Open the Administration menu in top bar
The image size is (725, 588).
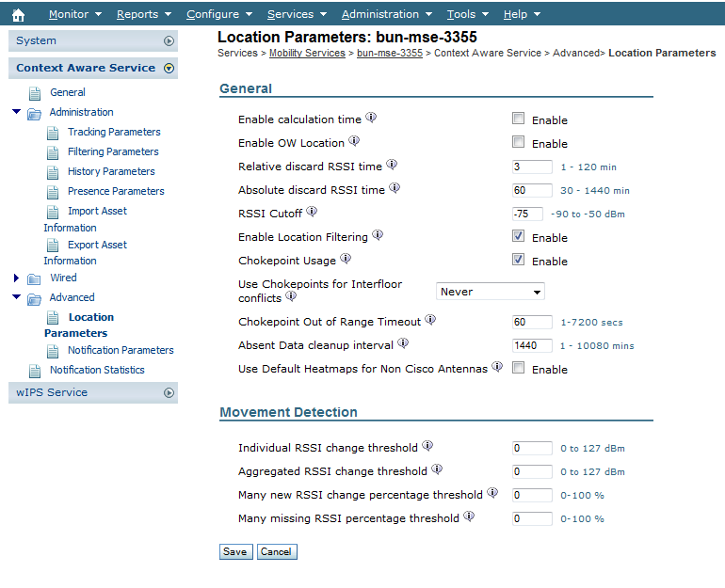pos(386,14)
